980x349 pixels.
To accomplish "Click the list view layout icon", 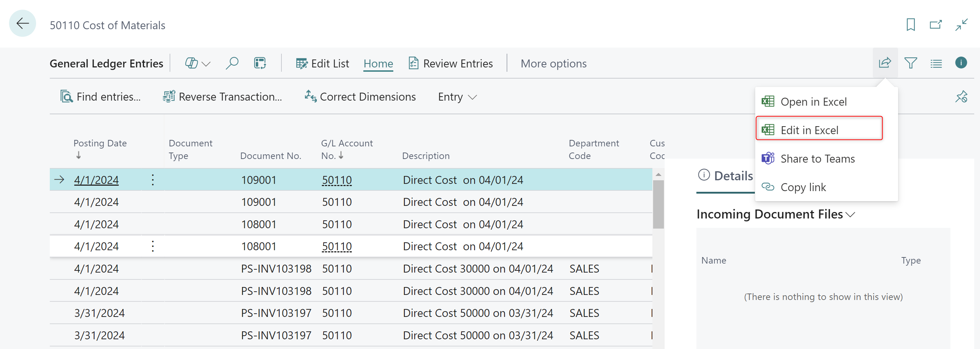I will coord(936,63).
